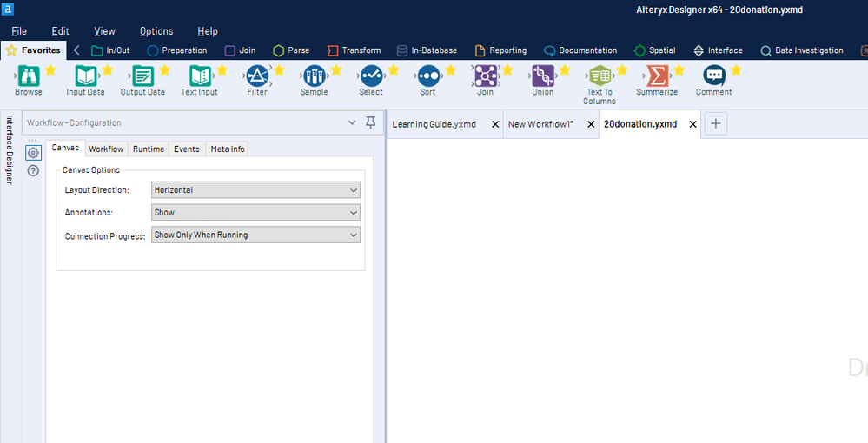The width and height of the screenshot is (868, 443).
Task: Select the Filter tool
Action: [x=257, y=76]
